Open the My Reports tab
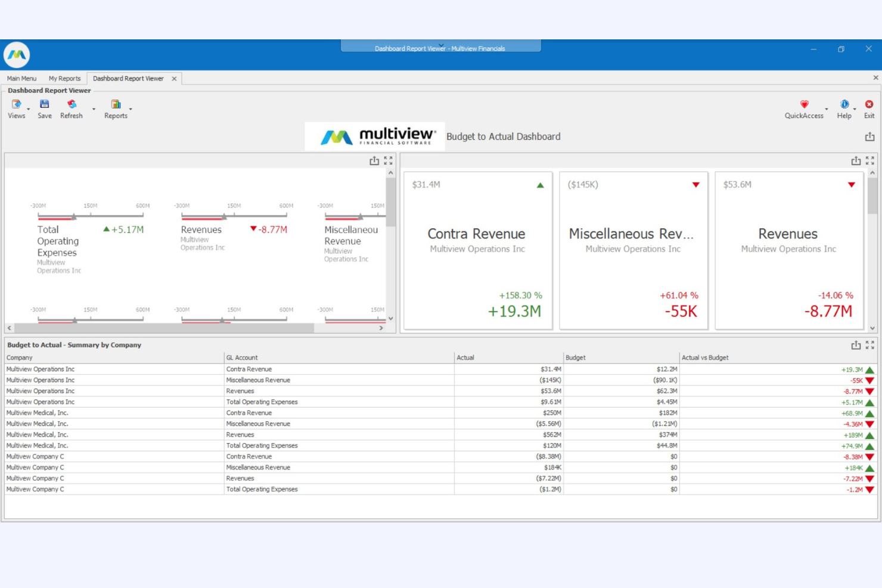This screenshot has width=882, height=588. point(64,78)
